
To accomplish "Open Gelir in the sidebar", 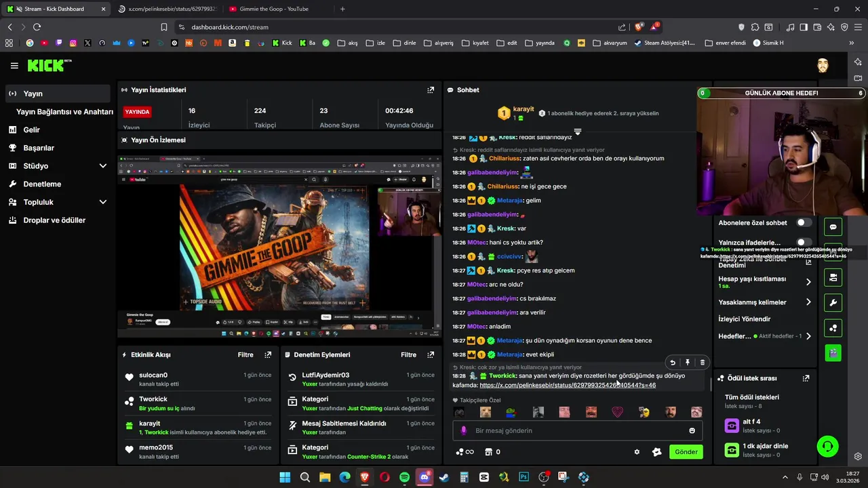I will [x=58, y=129].
